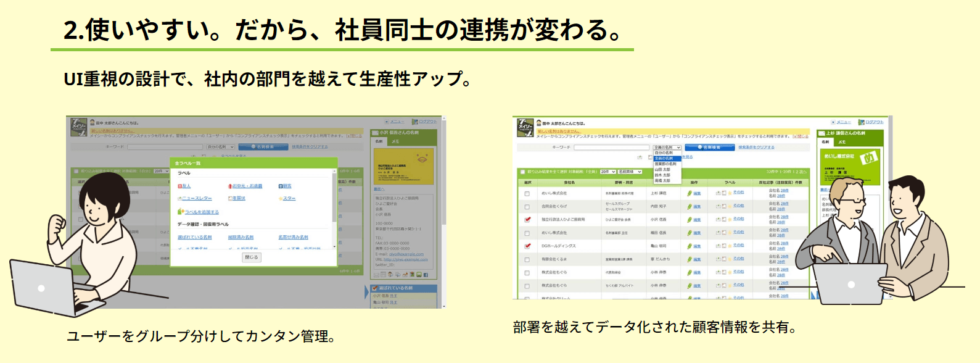980x363 pixels.
Task: Click the add-label icon beside ラベルを追加する
Action: click(180, 212)
